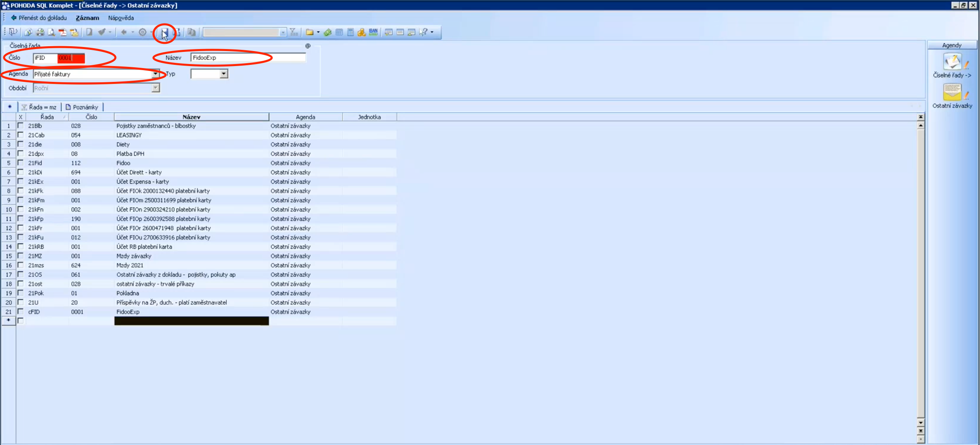
Task: Click the save record diskette icon
Action: pyautogui.click(x=165, y=32)
